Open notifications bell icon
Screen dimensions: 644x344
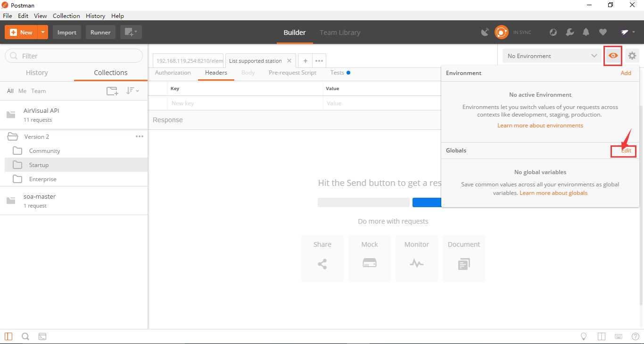(586, 32)
